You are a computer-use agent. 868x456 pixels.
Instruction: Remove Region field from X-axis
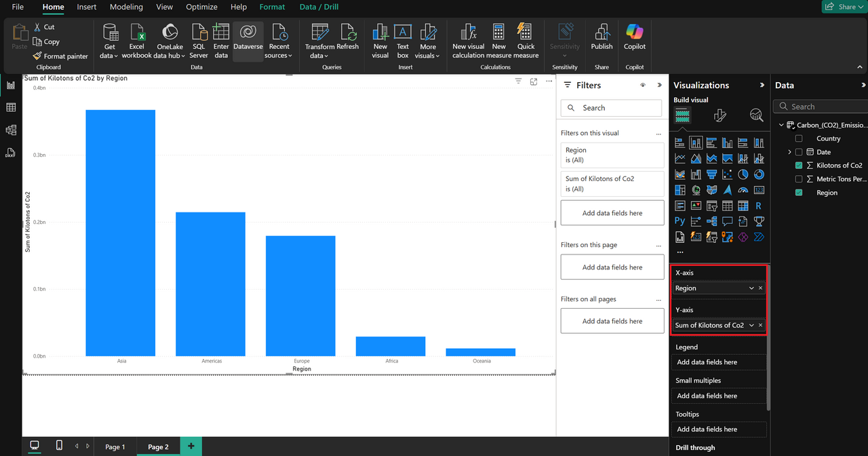(760, 288)
